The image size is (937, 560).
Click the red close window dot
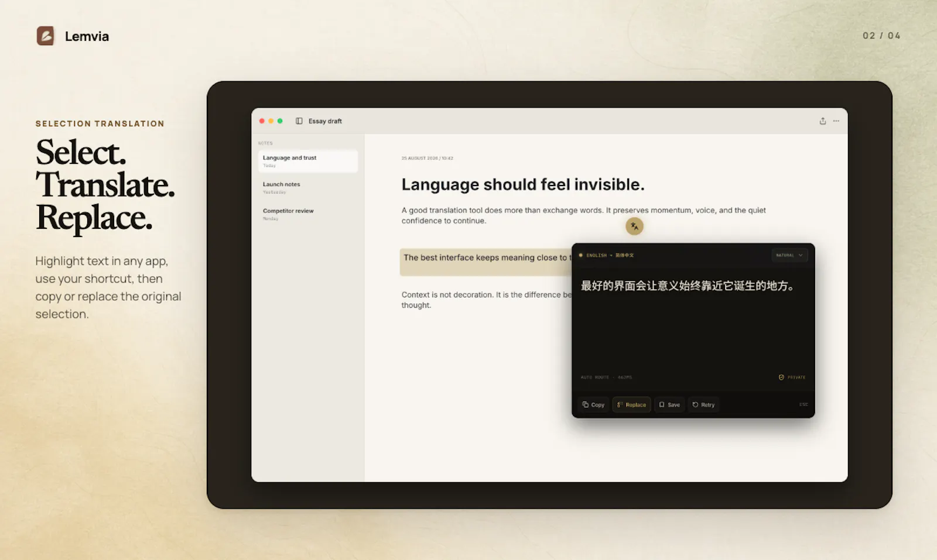click(262, 121)
